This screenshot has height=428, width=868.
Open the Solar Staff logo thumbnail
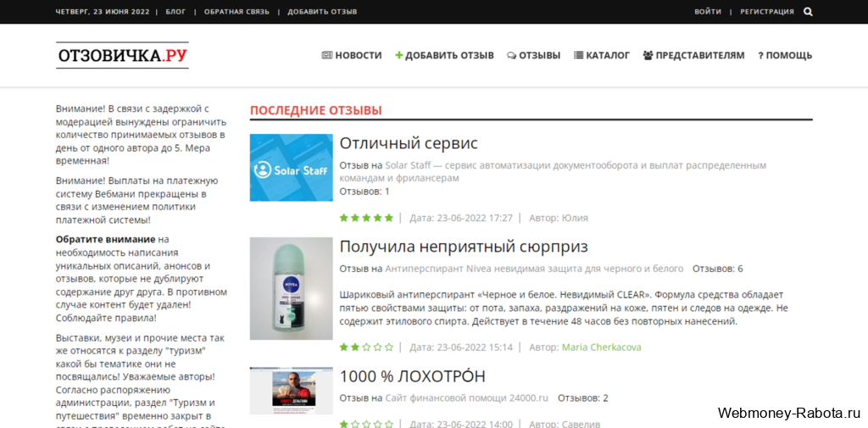[x=292, y=167]
